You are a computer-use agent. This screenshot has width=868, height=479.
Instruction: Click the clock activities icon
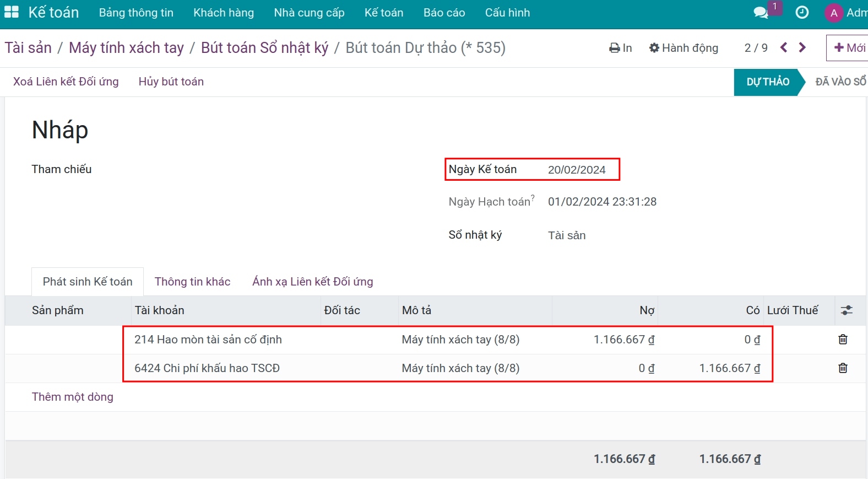(x=802, y=13)
